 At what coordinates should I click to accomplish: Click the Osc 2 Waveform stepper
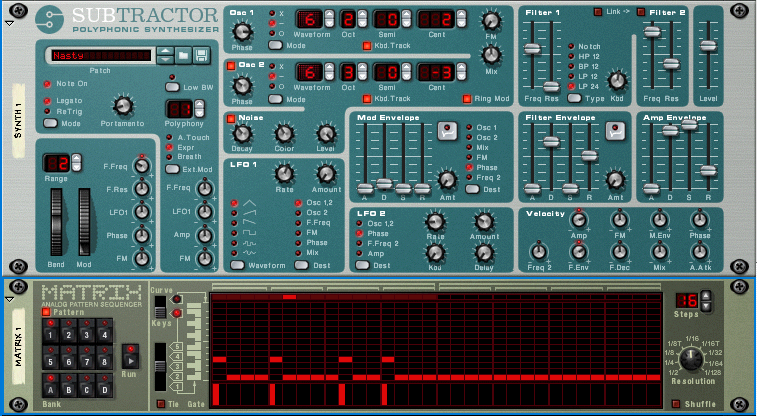click(329, 72)
